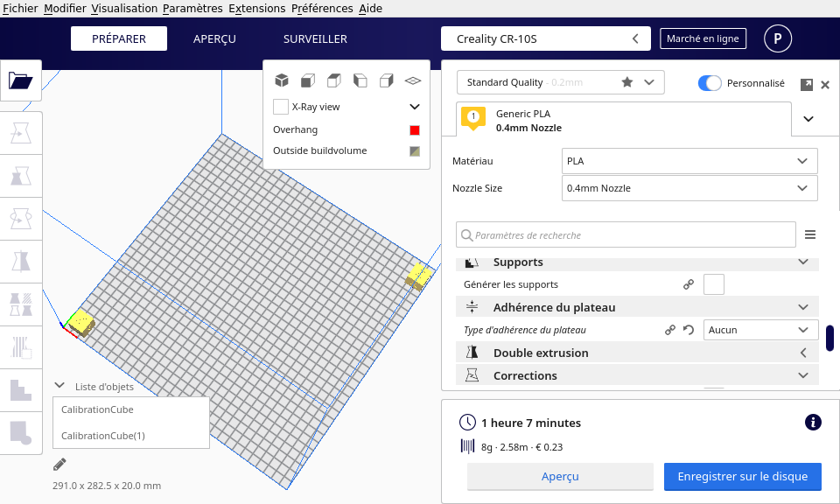Click the Aperçu button at bottom
840x504 pixels.
tap(560, 476)
